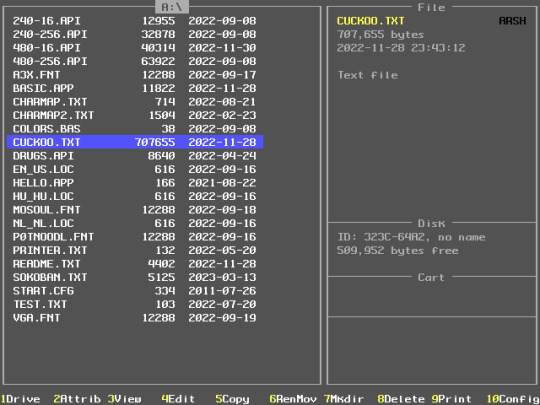Open the 1Drive function key command
540x405 pixels.
click(x=20, y=399)
